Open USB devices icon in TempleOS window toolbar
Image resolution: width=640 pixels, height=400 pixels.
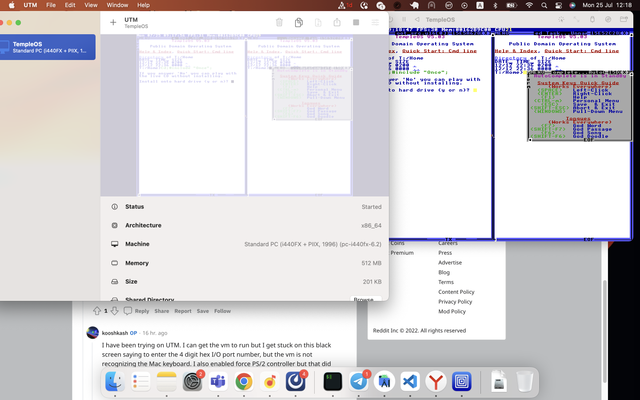[593, 19]
